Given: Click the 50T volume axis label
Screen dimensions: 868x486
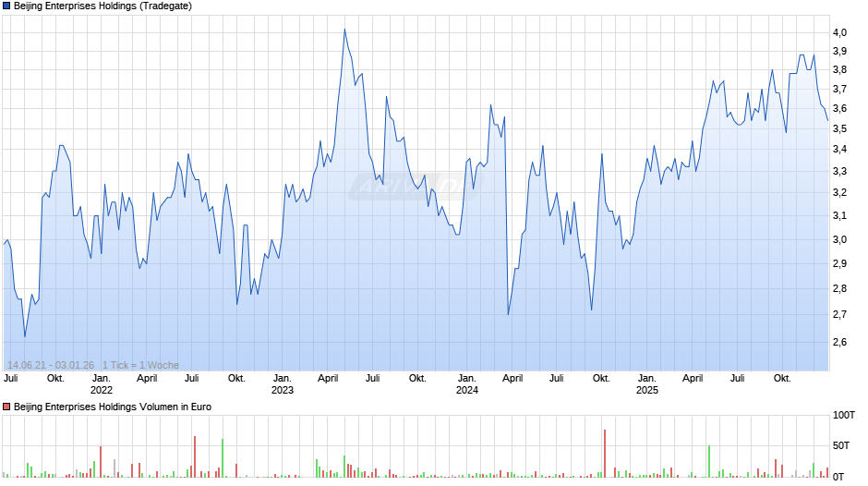Looking at the screenshot, I should click(x=841, y=445).
